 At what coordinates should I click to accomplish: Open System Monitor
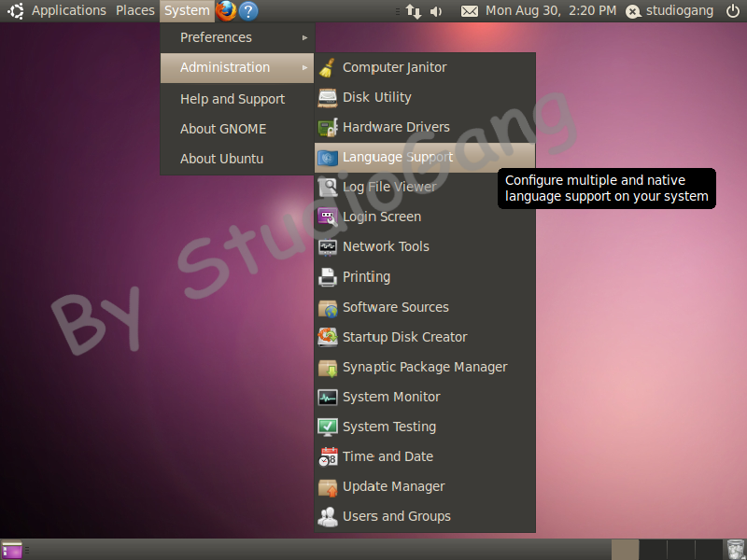pos(425,398)
